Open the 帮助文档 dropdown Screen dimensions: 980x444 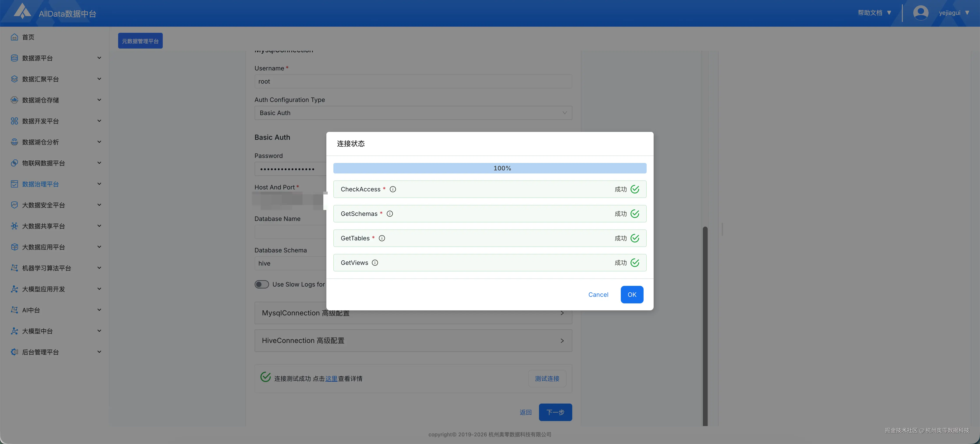pos(874,13)
